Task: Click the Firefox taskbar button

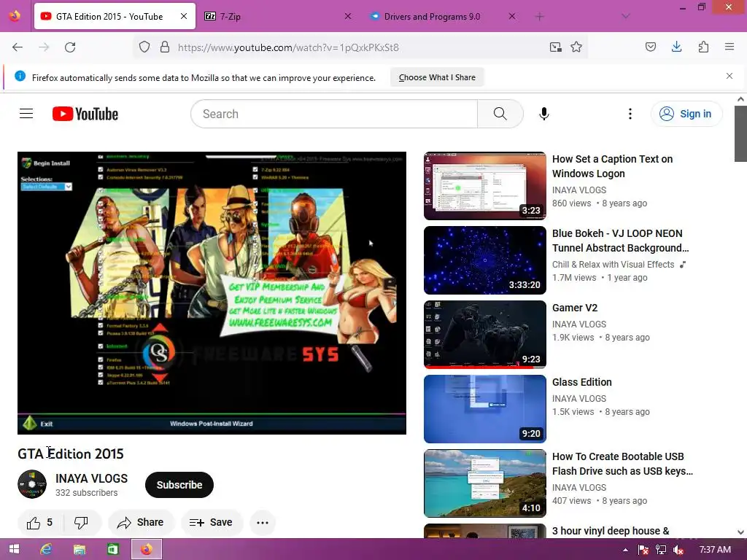Action: tap(146, 550)
